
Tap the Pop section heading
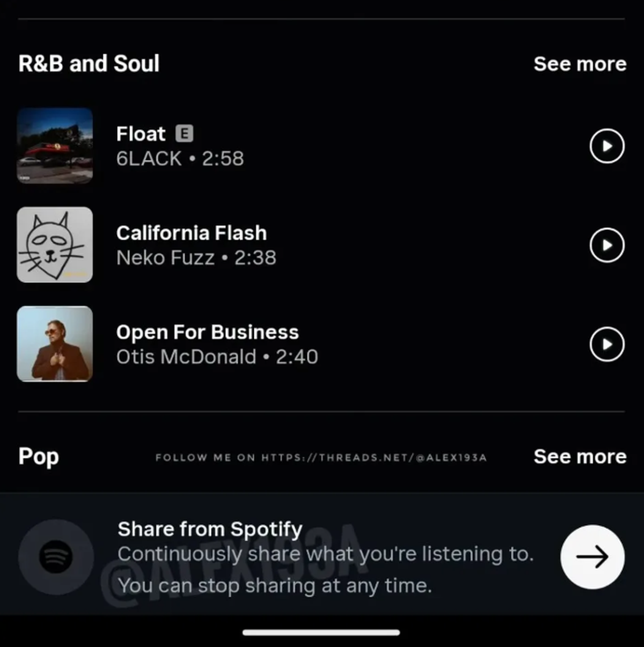click(x=39, y=457)
